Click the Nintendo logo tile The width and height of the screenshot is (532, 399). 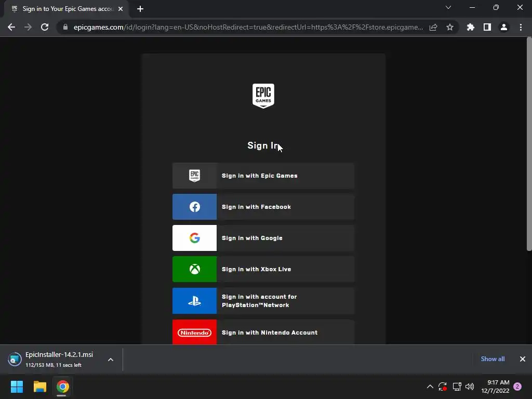pos(194,332)
